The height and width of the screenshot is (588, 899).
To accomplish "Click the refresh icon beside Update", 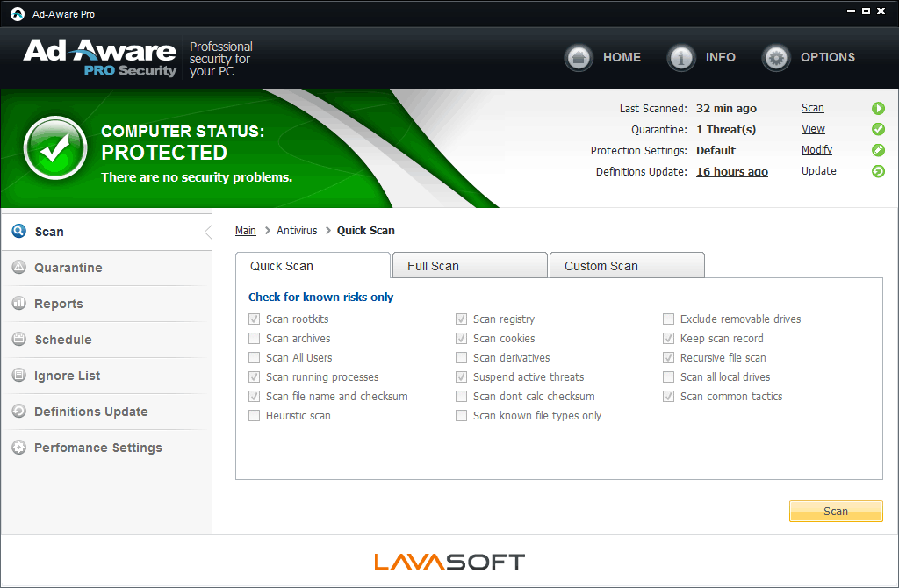I will click(878, 171).
